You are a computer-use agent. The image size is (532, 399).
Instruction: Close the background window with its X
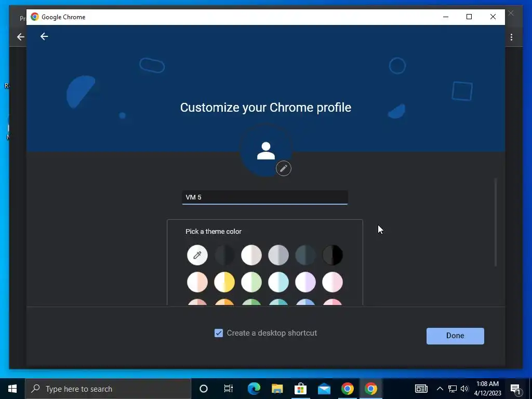[511, 13]
